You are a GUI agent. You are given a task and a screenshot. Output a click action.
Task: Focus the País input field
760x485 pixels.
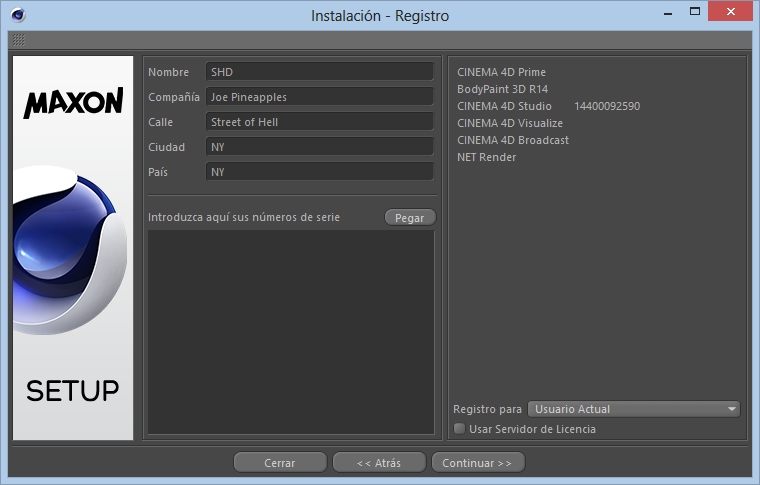[319, 172]
